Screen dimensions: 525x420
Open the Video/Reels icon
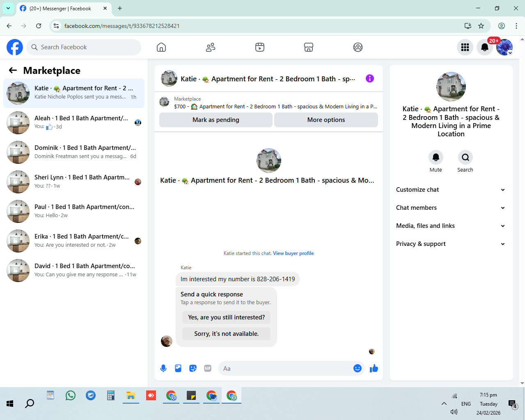(x=260, y=47)
